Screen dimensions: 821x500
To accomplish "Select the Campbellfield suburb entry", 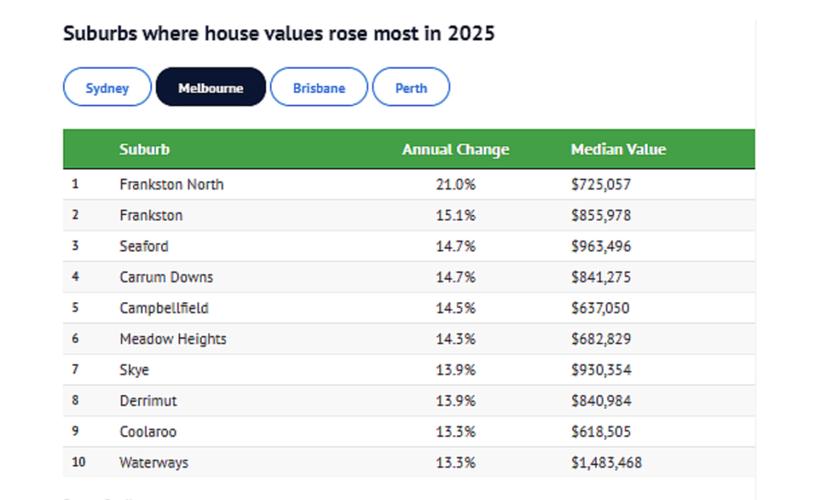I will tap(164, 308).
